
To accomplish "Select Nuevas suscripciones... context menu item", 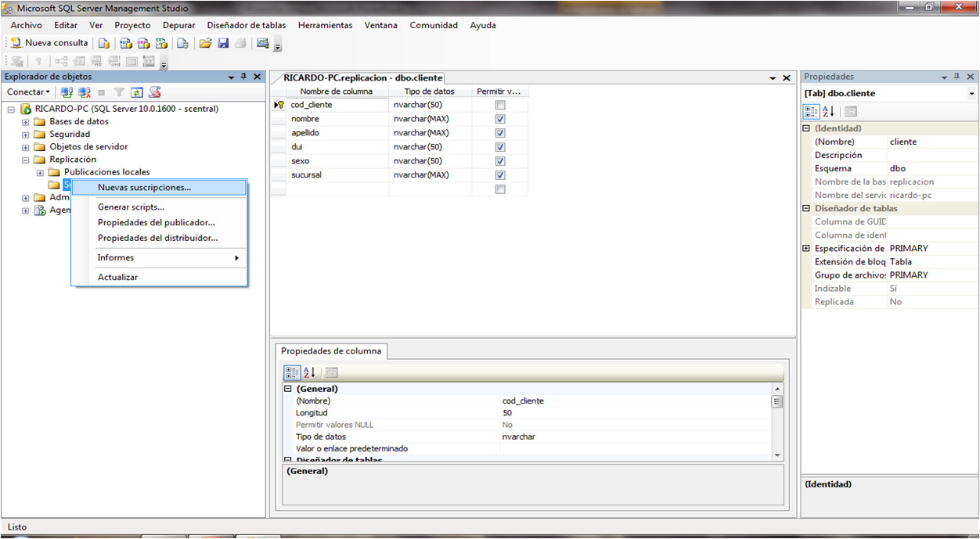I will point(159,188).
